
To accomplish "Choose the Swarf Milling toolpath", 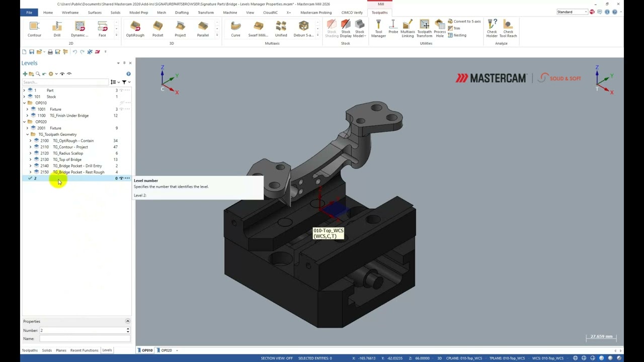I will tap(258, 29).
